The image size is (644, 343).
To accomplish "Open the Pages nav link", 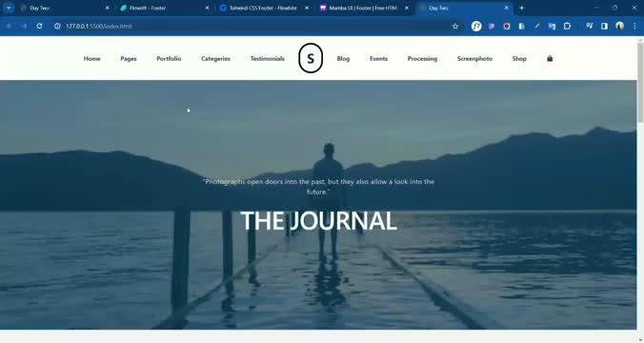I will [x=129, y=59].
